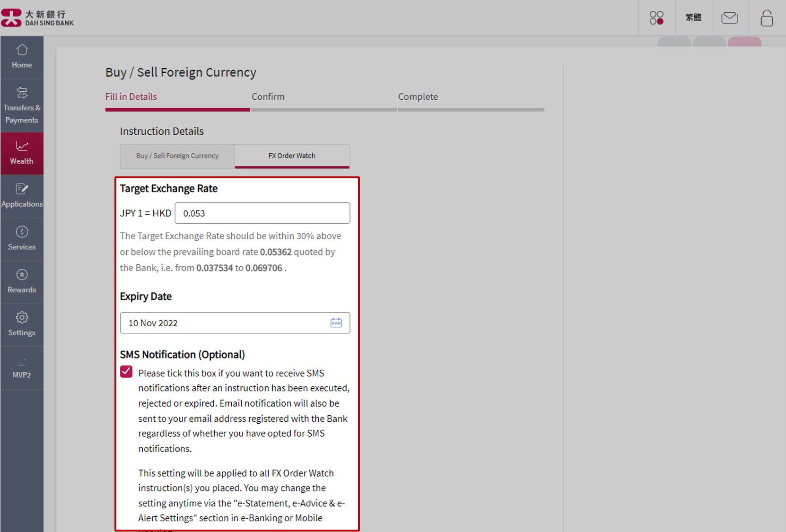The height and width of the screenshot is (532, 786).
Task: Untick the SMS notification checkbox
Action: pos(126,372)
